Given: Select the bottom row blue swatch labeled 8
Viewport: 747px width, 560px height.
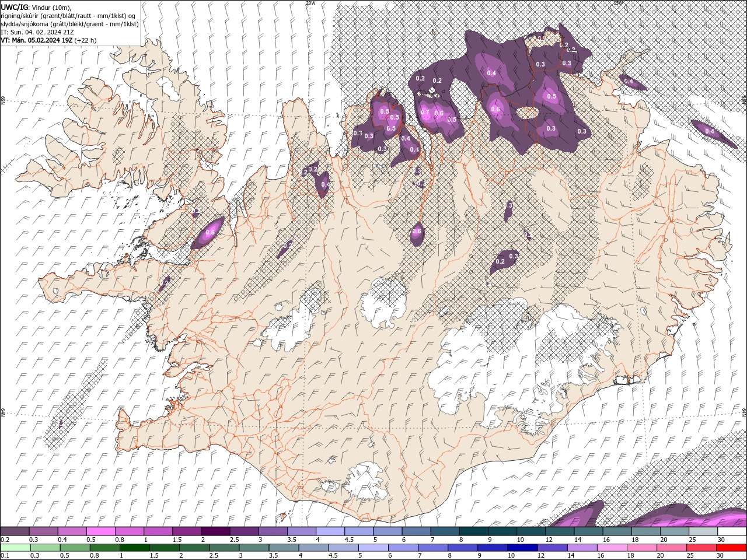Looking at the screenshot, I should [x=462, y=547].
